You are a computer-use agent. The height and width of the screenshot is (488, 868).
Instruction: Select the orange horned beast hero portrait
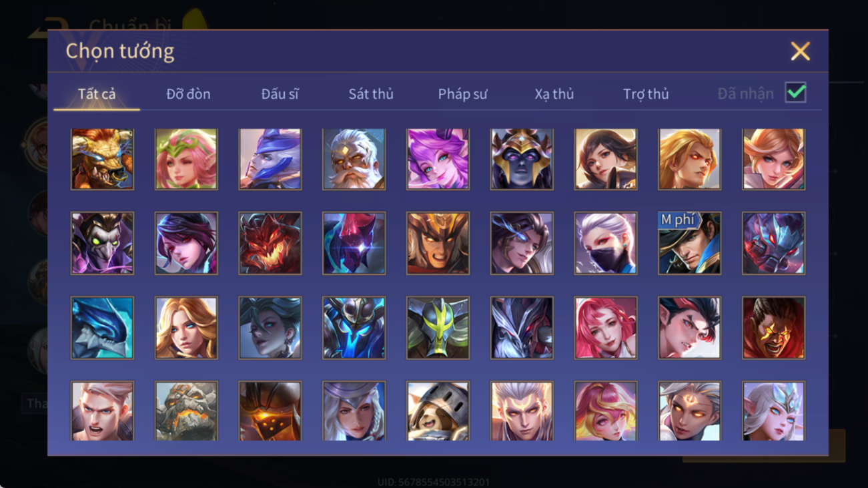point(102,159)
